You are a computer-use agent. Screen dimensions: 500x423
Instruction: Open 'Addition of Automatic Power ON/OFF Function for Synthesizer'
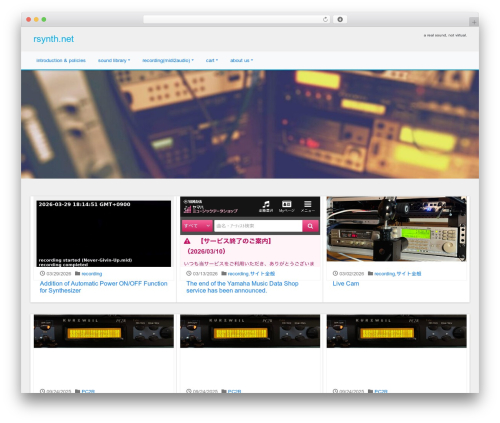103,287
